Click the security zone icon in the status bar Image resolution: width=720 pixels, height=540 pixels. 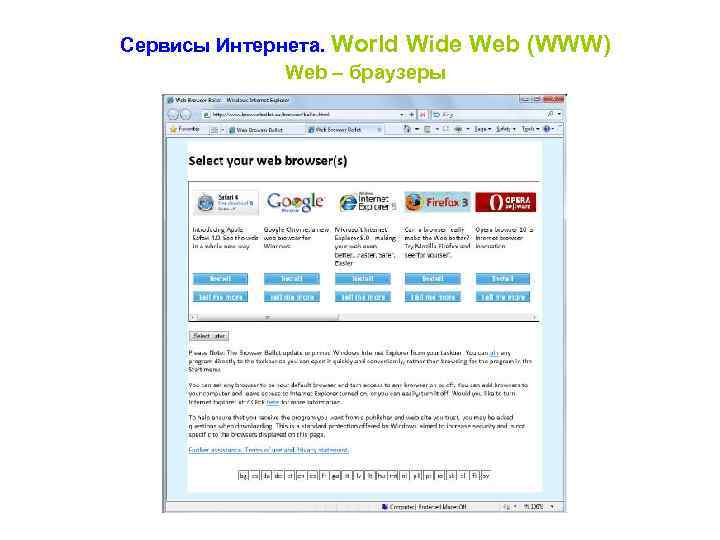[384, 507]
